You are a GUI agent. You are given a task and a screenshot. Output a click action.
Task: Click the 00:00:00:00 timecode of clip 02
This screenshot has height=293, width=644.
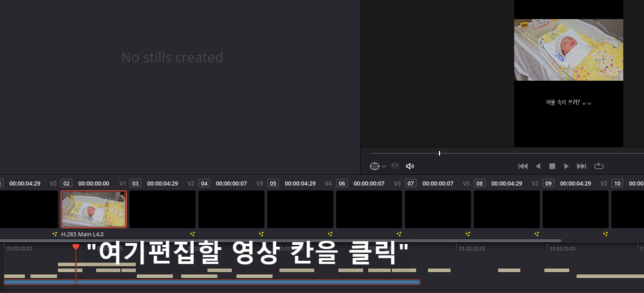[x=94, y=184]
